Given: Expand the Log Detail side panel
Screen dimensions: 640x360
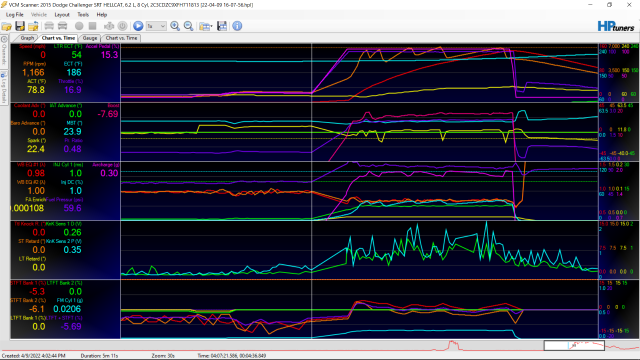Looking at the screenshot, I should click(x=4, y=88).
